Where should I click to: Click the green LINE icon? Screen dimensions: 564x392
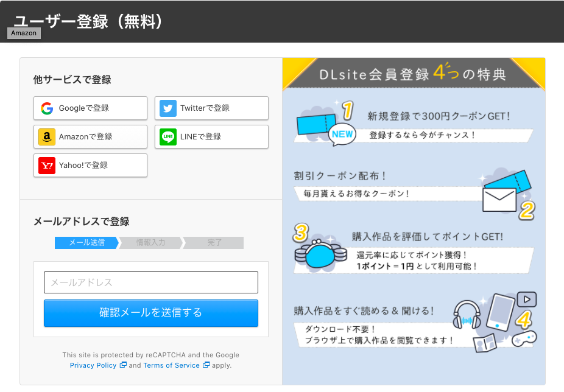click(167, 136)
